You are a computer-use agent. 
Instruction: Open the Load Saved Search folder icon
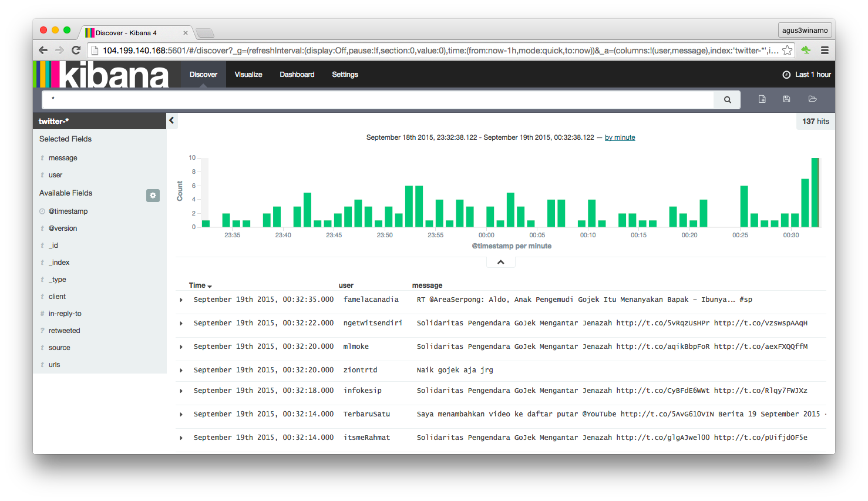pyautogui.click(x=812, y=99)
